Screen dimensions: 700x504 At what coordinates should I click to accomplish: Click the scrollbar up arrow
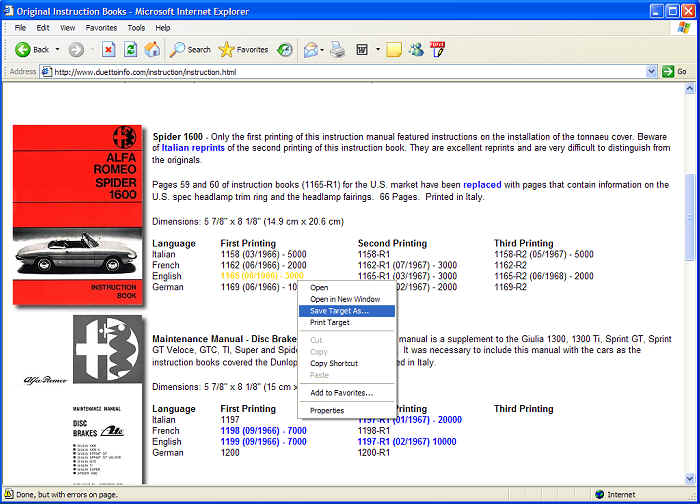click(690, 89)
